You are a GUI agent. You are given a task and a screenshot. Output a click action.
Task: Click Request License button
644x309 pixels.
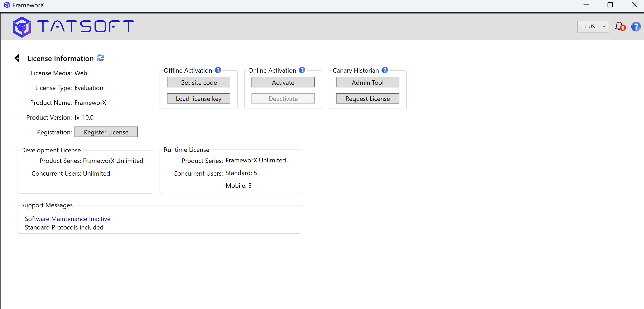click(368, 99)
